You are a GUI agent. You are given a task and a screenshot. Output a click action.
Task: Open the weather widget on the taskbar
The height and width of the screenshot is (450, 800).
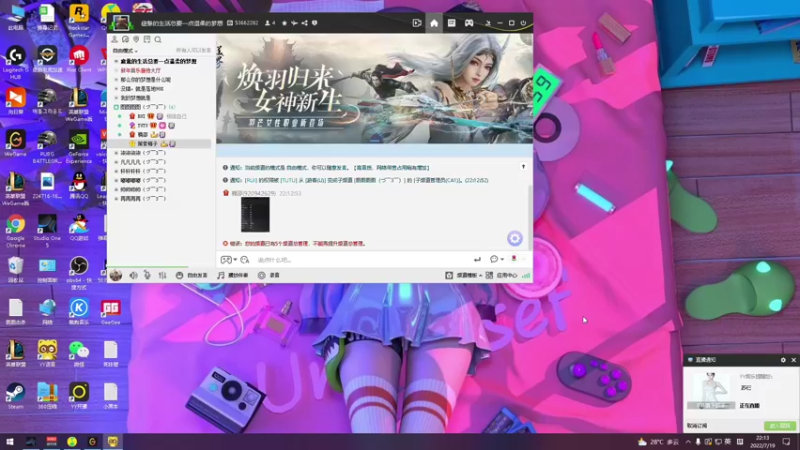pos(658,442)
